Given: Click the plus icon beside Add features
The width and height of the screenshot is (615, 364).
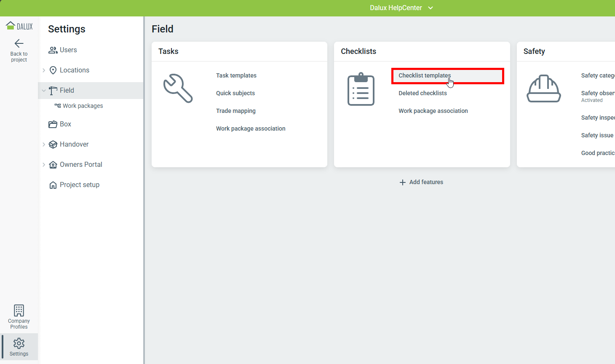Looking at the screenshot, I should click(x=403, y=182).
